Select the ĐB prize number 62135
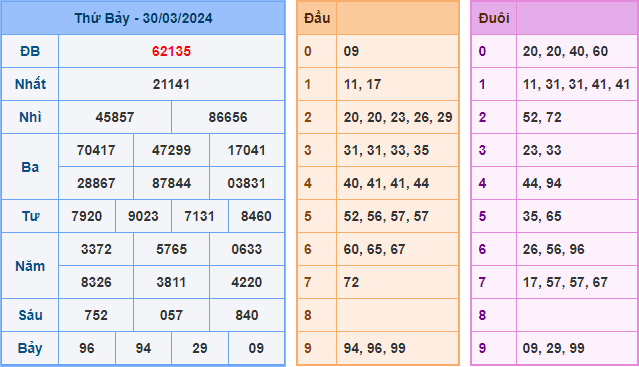Viewport: 639px width, 367px height. 171,51
